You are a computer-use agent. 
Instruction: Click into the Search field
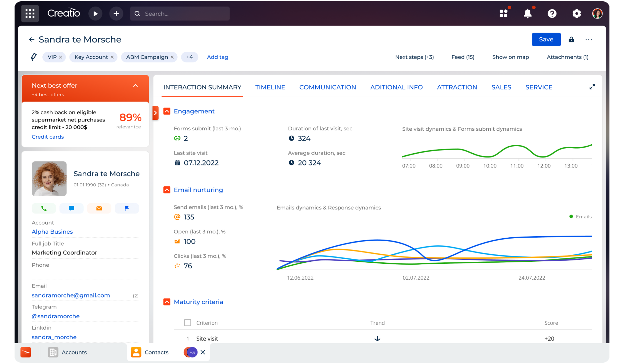coord(185,14)
